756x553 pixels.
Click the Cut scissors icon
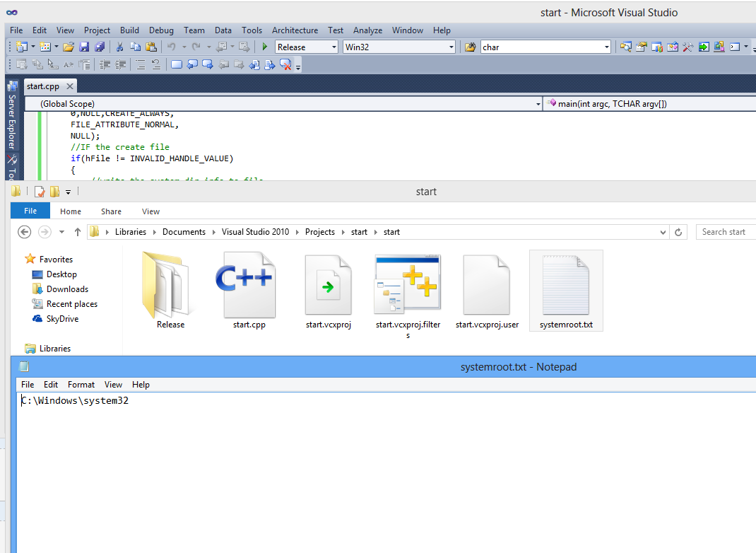(119, 47)
